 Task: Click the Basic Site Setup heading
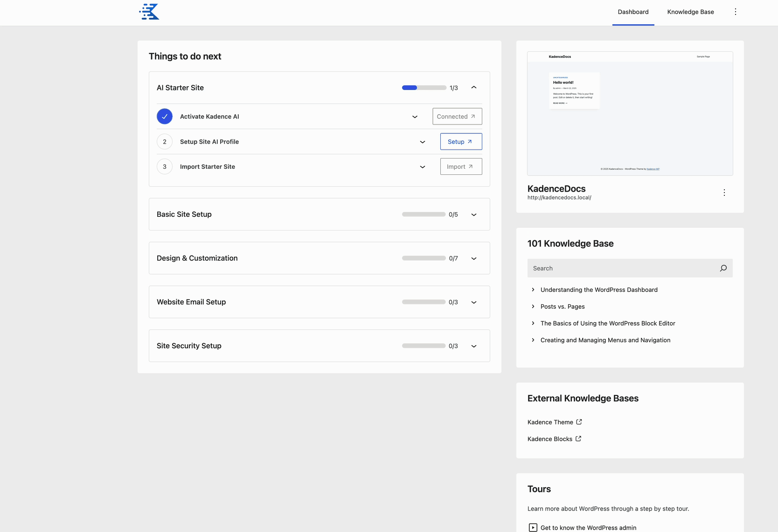pyautogui.click(x=184, y=214)
